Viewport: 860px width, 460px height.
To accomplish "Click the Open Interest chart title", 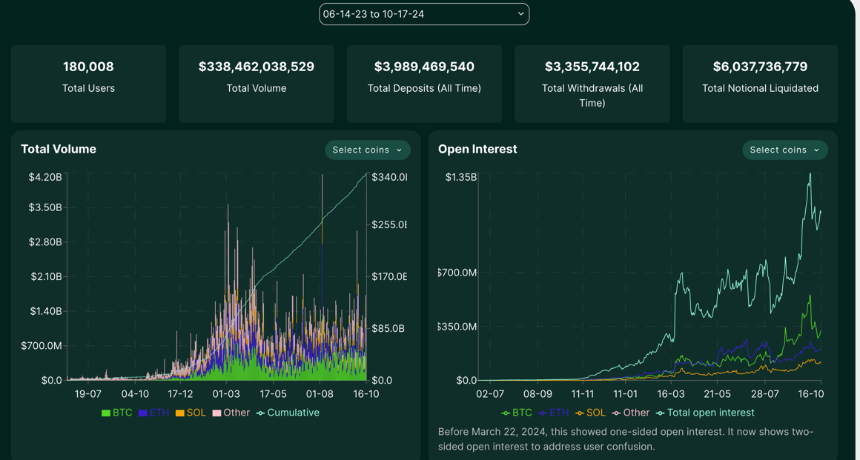I will coord(477,149).
